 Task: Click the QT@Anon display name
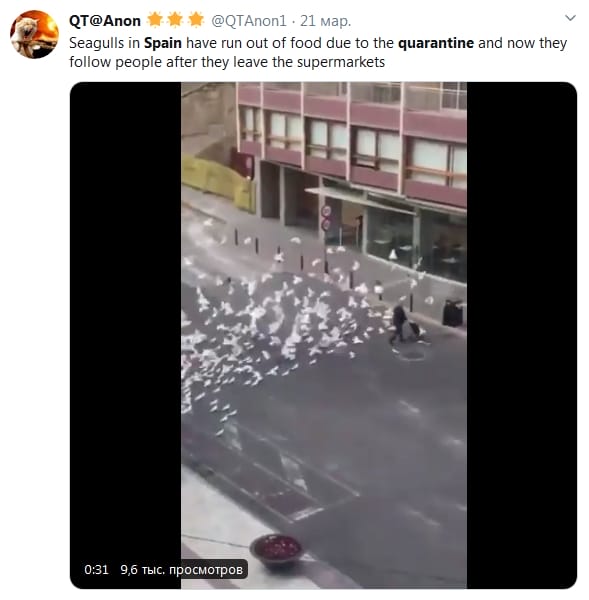(105, 21)
